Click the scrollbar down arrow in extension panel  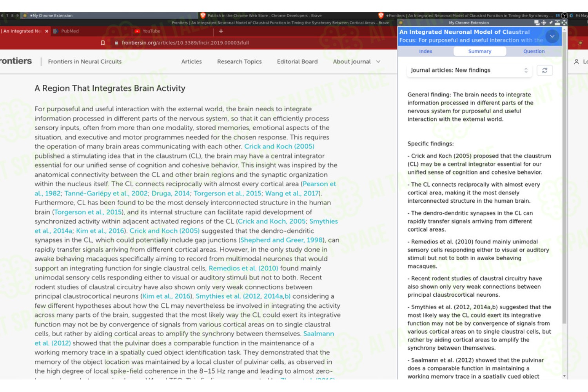564,376
